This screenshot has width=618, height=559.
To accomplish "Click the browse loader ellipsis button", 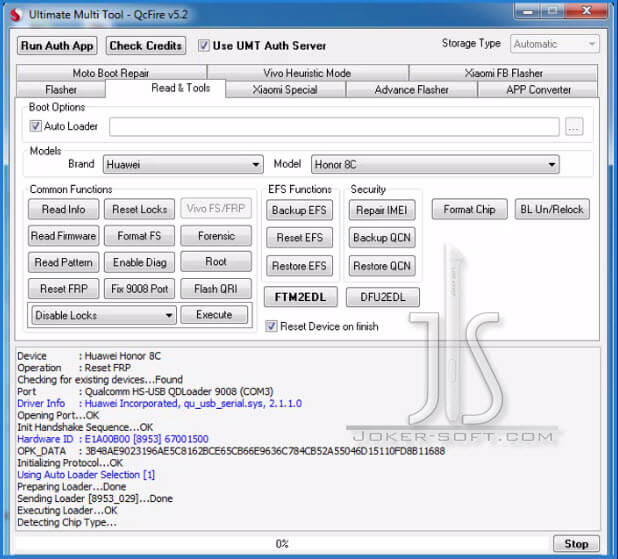I will tap(574, 127).
